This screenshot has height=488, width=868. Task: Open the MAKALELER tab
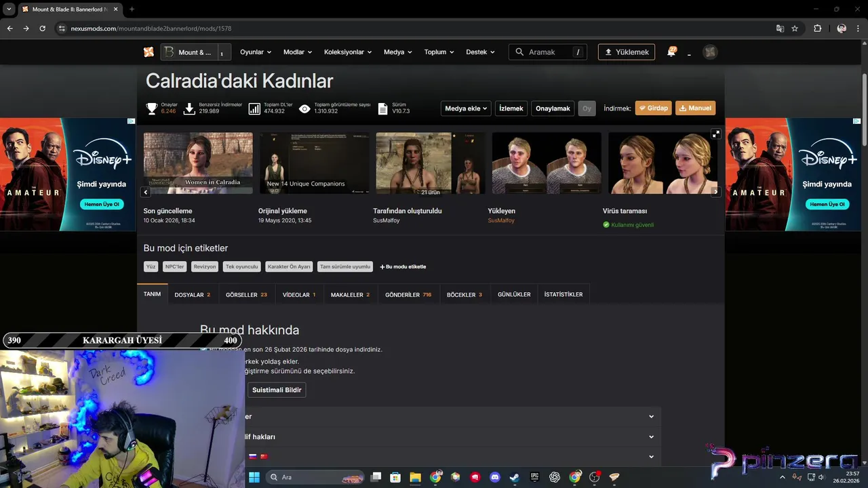[x=350, y=295]
